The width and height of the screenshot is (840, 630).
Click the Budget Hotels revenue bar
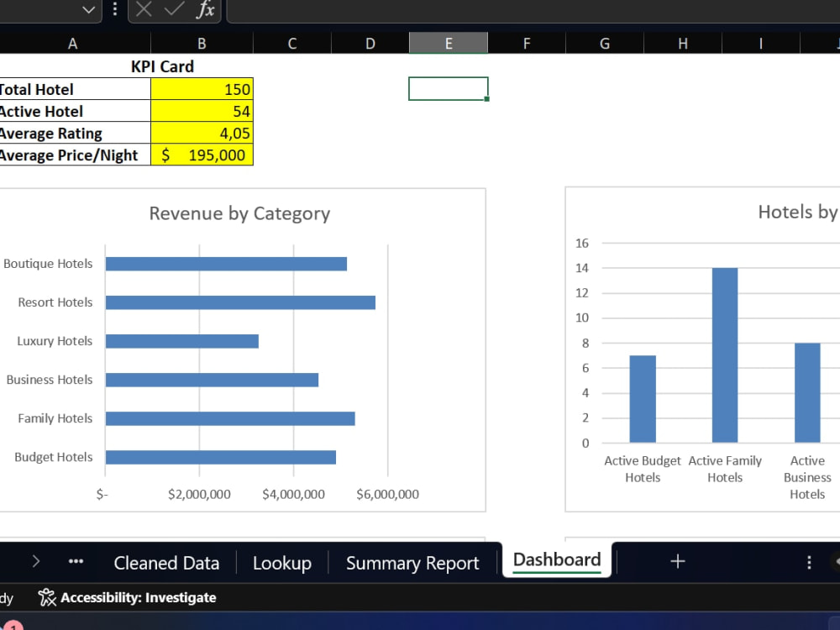221,457
